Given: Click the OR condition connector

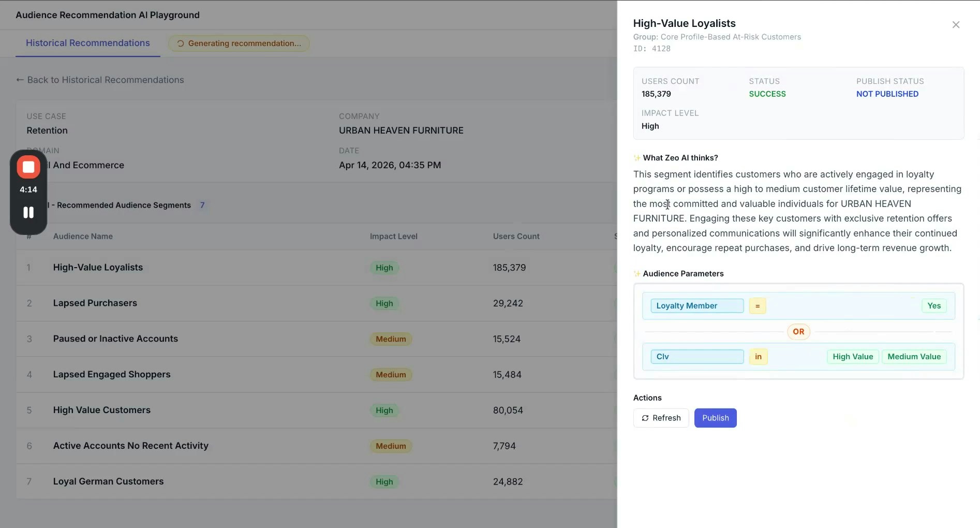Looking at the screenshot, I should [798, 332].
